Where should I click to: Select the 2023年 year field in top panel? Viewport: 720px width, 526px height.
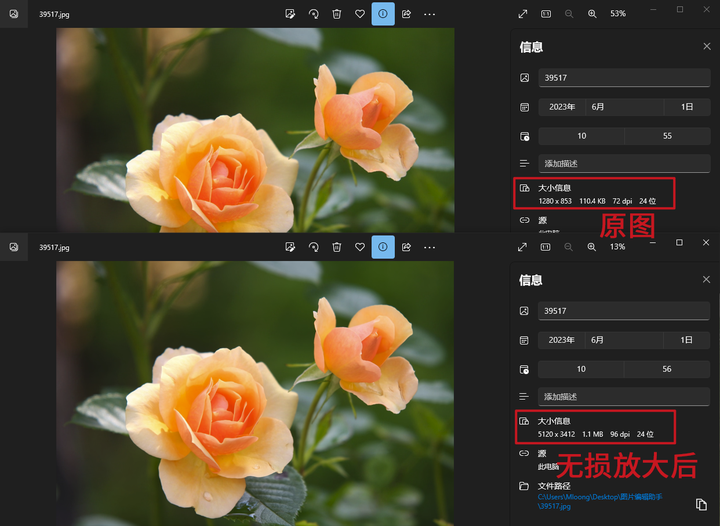(x=562, y=107)
